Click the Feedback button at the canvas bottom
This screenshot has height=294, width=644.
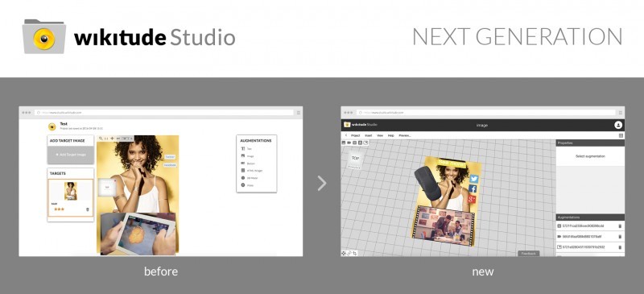(x=529, y=253)
